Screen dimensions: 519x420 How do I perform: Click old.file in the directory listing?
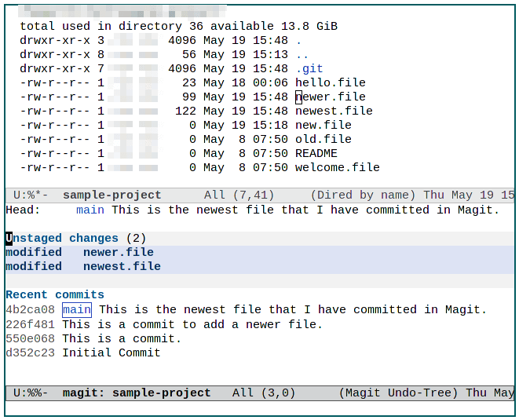coord(323,139)
